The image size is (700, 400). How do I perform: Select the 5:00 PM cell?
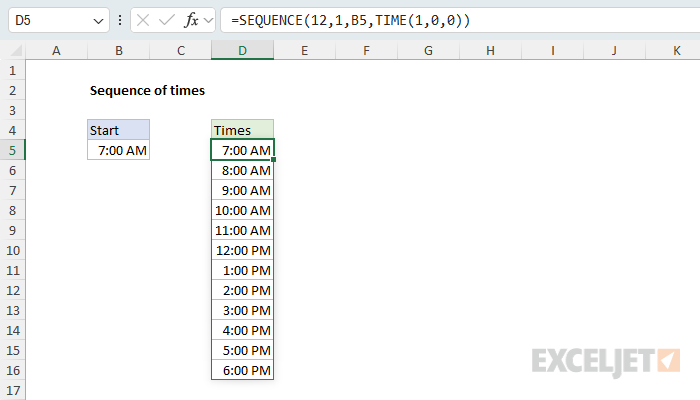tap(242, 350)
